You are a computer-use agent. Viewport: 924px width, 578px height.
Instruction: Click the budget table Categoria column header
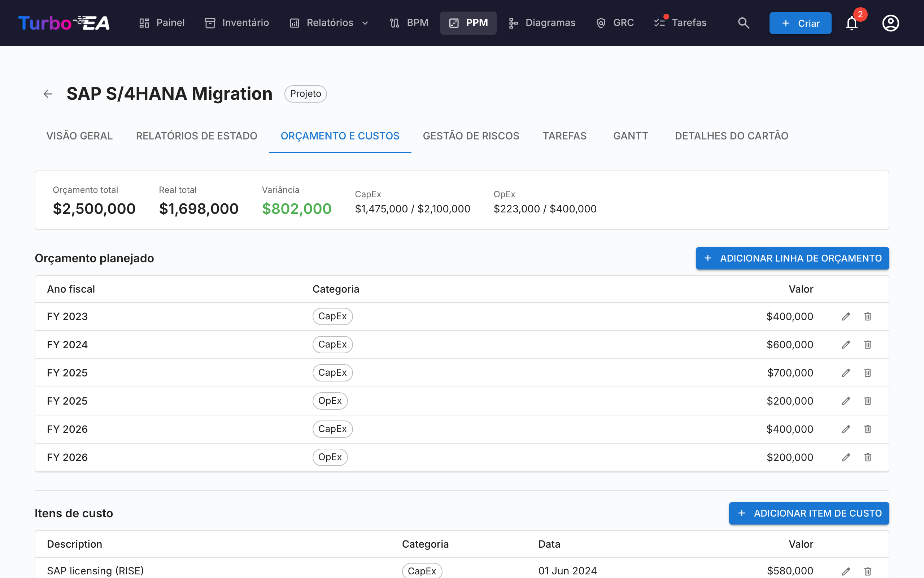click(336, 289)
